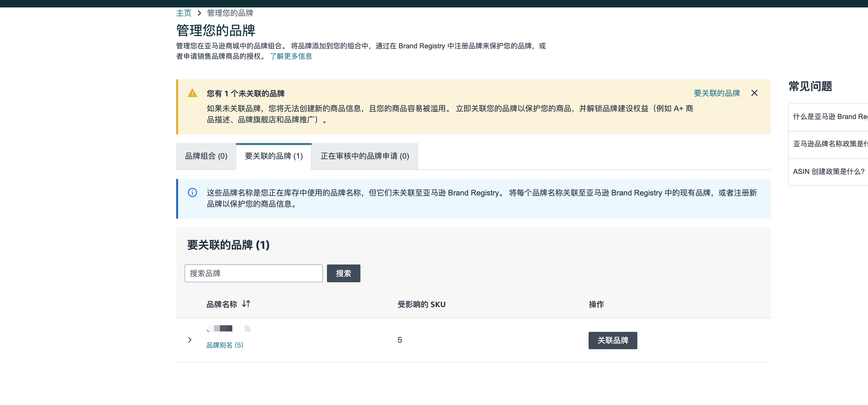Open 正在审核中的品牌申请 (0) tab
Viewport: 868px width, 405px height.
point(365,156)
